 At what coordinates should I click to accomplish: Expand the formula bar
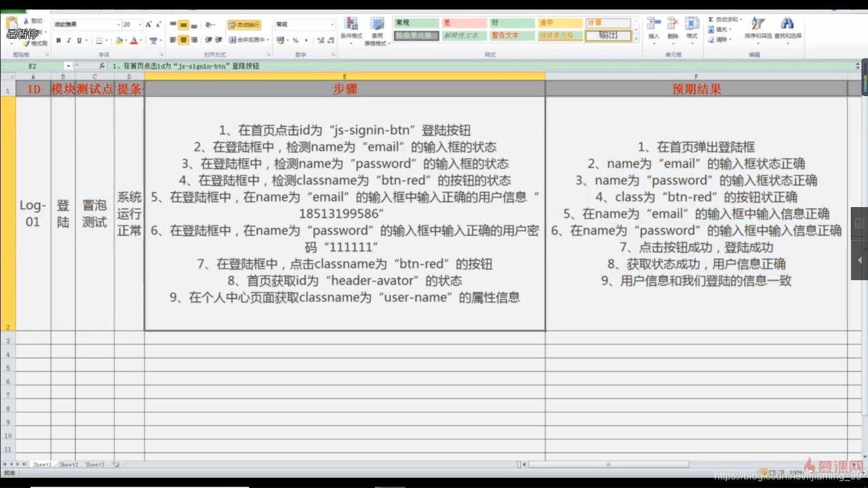coord(857,66)
